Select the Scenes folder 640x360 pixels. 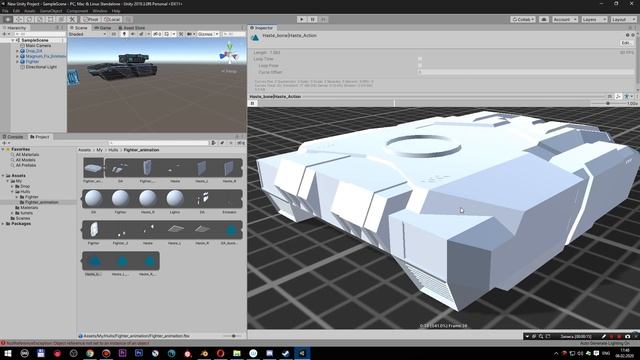22,218
